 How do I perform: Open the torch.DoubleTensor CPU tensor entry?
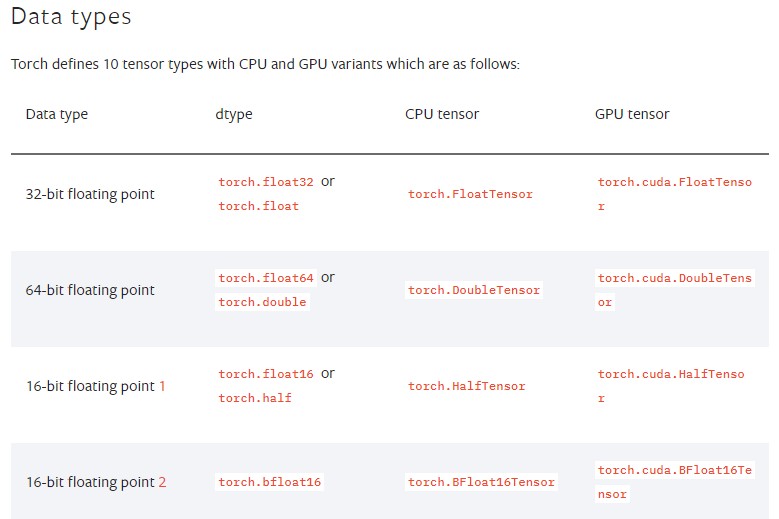pyautogui.click(x=473, y=290)
